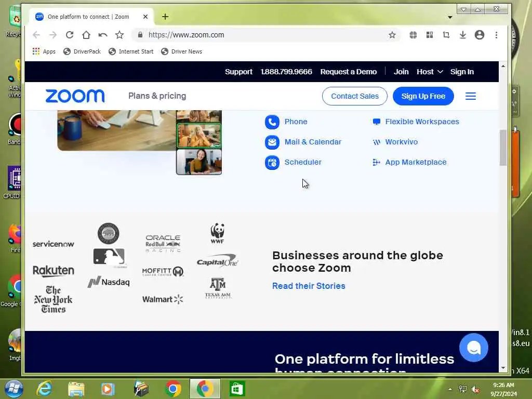
Task: Click the site lock icon in the address bar
Action: (x=140, y=35)
